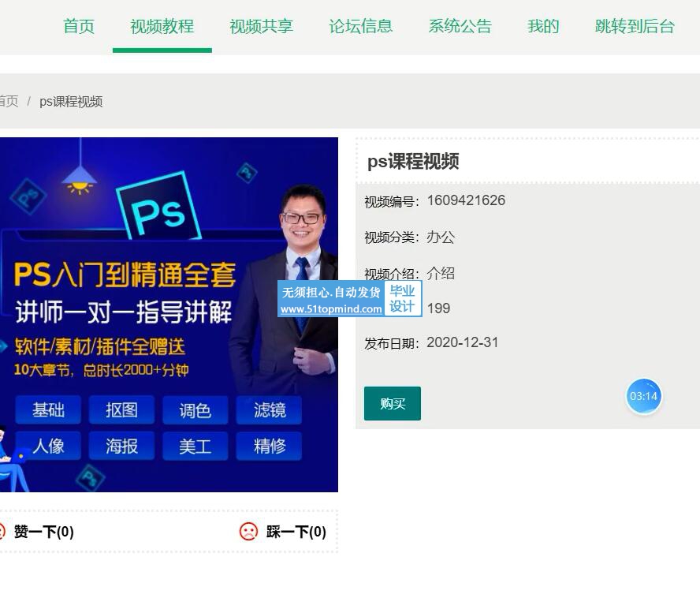
Task: Open the 首页 navigation tab
Action: tap(79, 26)
